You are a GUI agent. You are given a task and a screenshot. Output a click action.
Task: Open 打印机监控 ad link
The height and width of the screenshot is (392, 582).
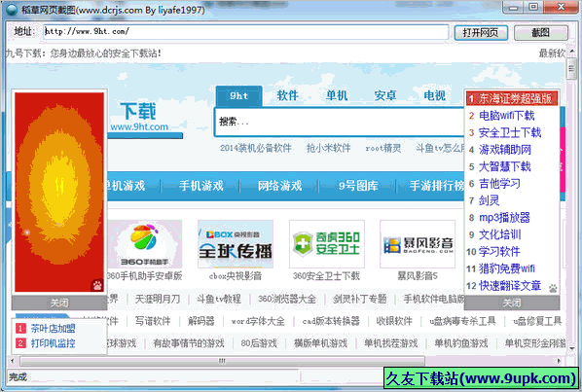pyautogui.click(x=54, y=343)
